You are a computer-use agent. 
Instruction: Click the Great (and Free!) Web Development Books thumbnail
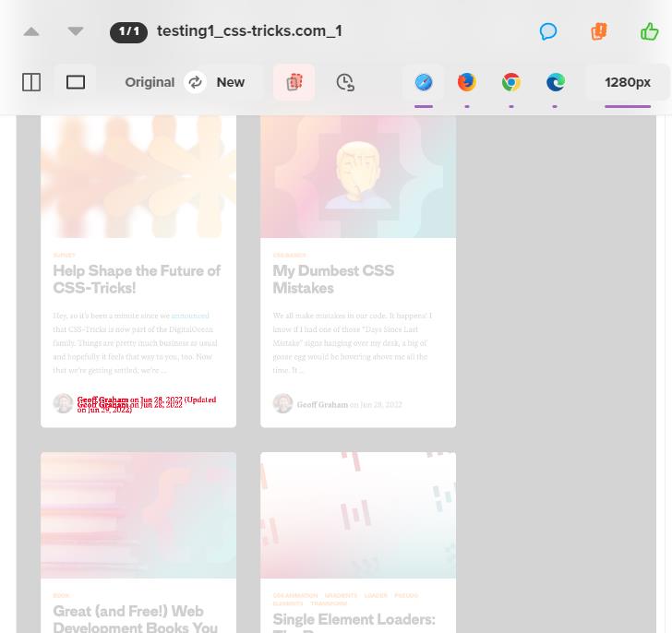138,515
